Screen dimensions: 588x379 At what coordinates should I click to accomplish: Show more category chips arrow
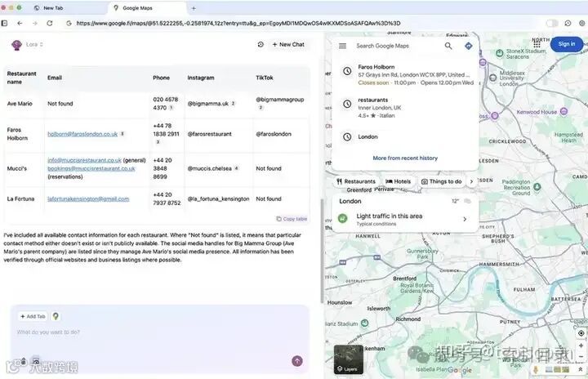[471, 181]
